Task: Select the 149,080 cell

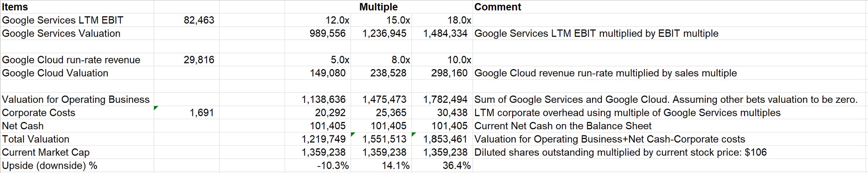Action: (318, 73)
